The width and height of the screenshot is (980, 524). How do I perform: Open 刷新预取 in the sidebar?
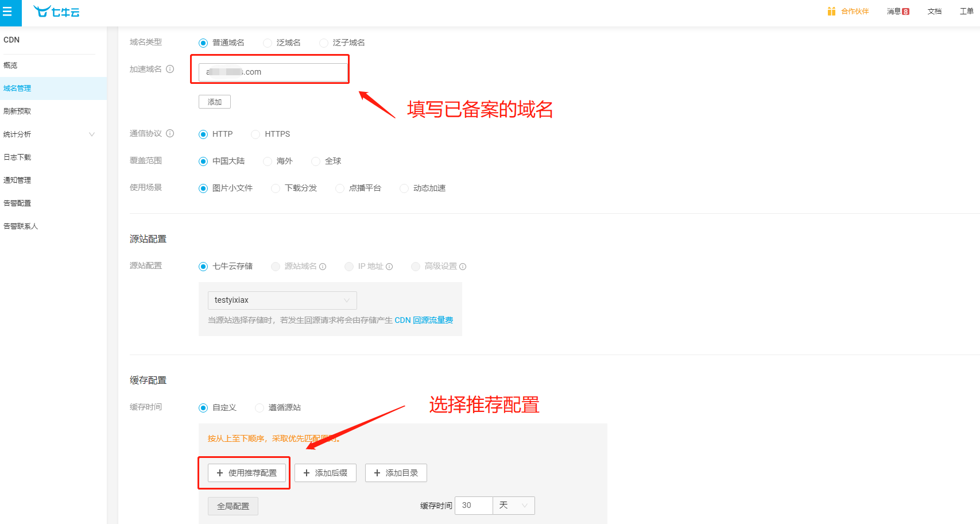coord(53,111)
